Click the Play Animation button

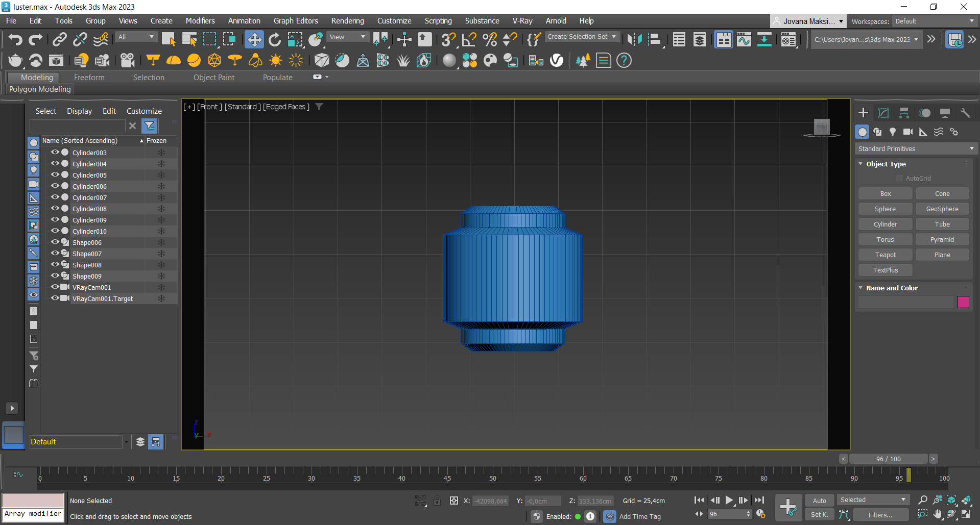[x=729, y=501]
